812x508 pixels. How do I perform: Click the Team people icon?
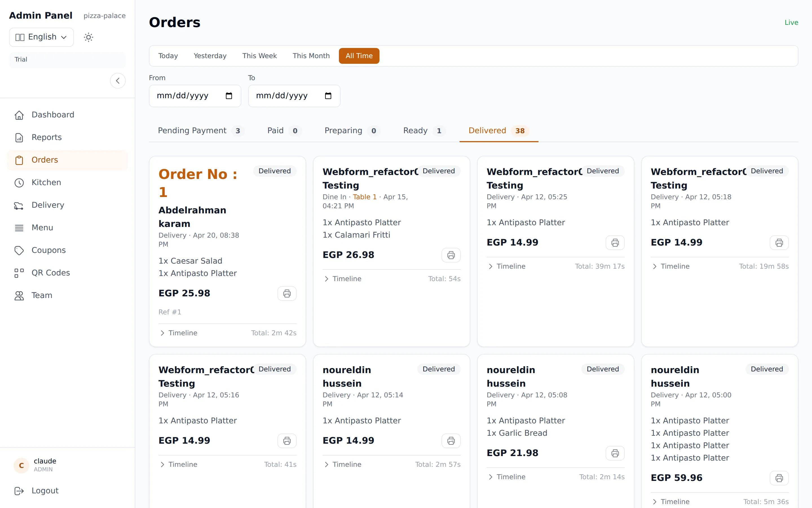point(19,295)
